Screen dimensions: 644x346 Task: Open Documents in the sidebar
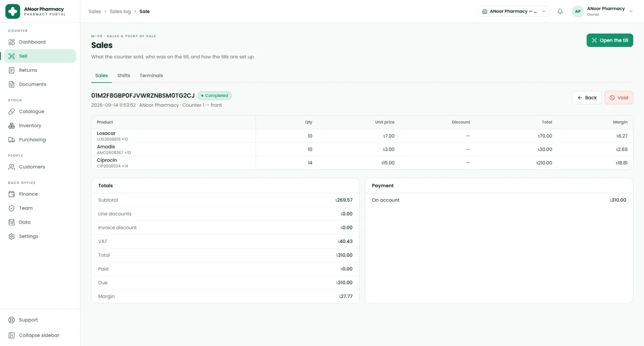coord(40,84)
